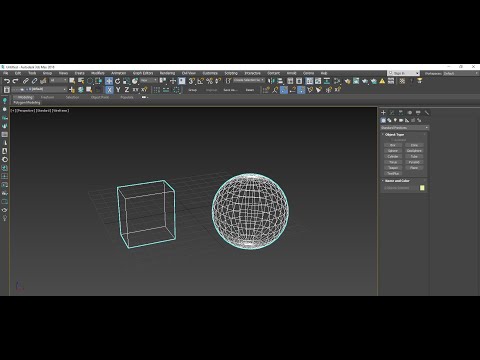Click the Teapot primitive button

point(393,168)
